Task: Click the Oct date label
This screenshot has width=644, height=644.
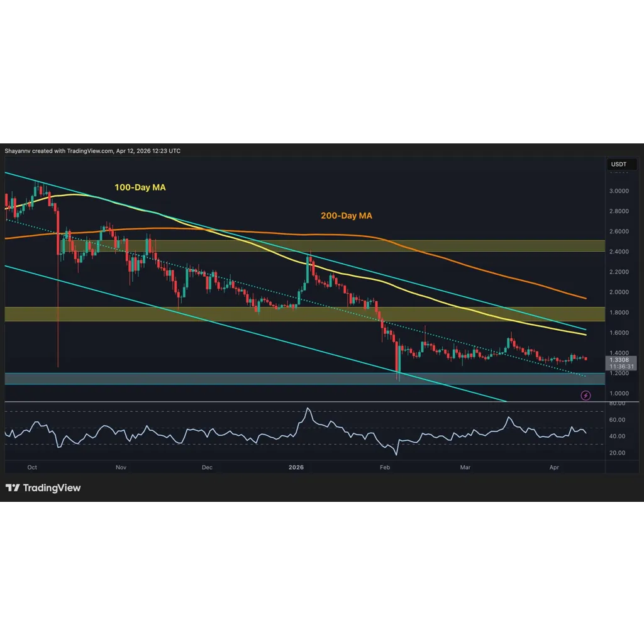Action: pyautogui.click(x=32, y=467)
